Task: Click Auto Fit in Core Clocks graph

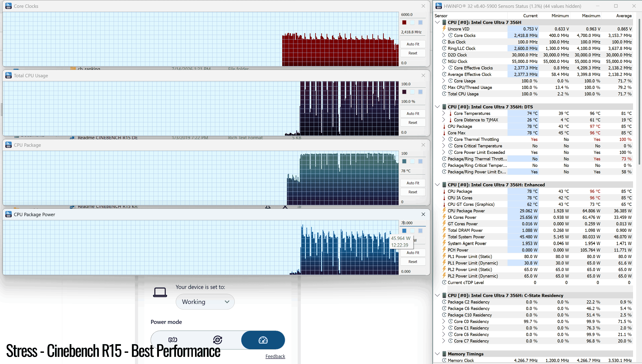Action: 413,44
